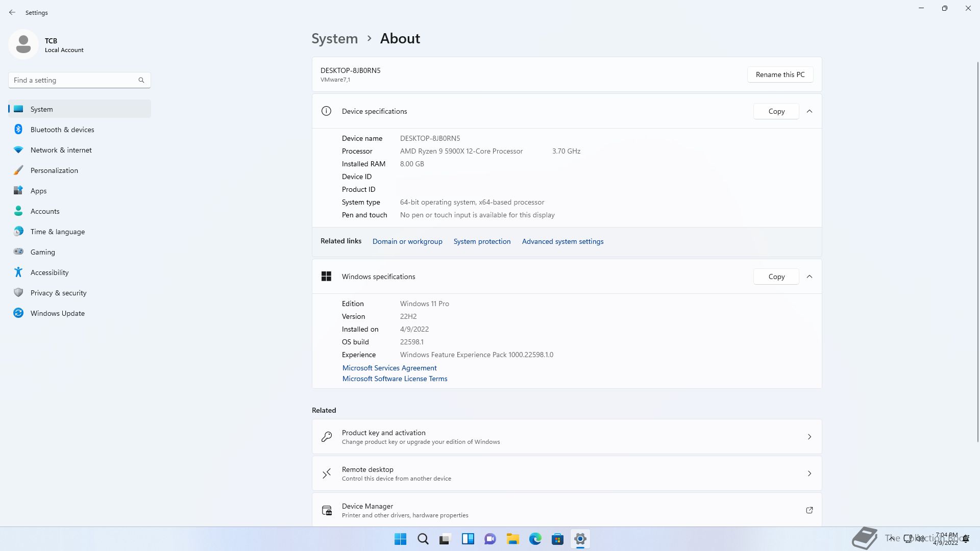Screen dimensions: 980x551
Task: Go back using the Settings back arrow
Action: 12,12
